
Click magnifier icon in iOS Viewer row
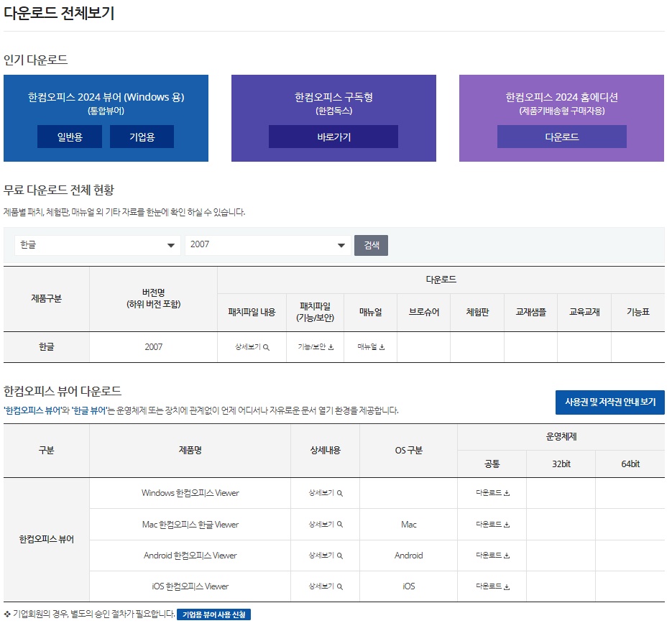(x=340, y=587)
